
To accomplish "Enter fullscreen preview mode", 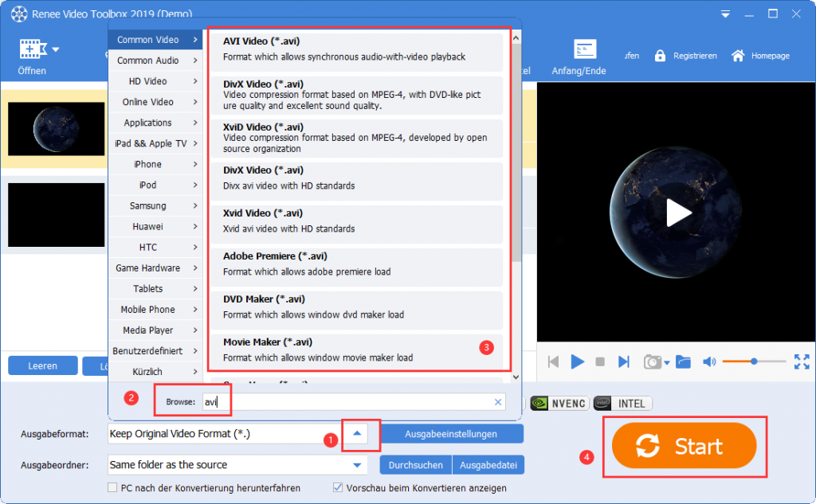I will point(802,361).
